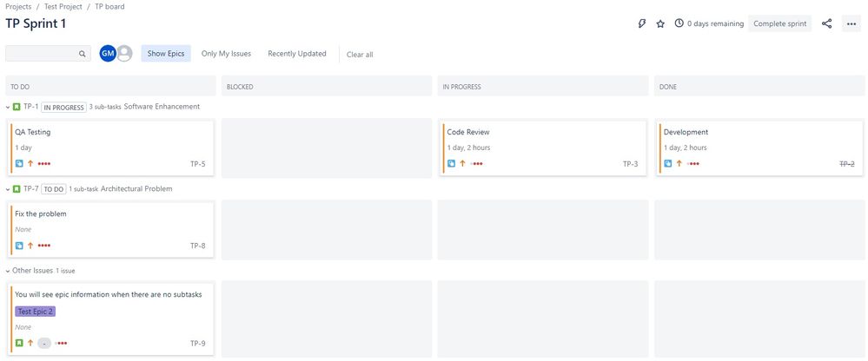
Task: Open the Code Review card
Action: (x=542, y=148)
